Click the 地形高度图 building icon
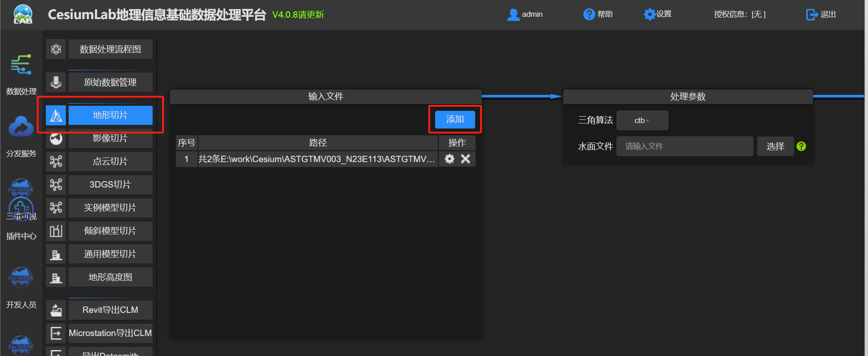 (56, 277)
